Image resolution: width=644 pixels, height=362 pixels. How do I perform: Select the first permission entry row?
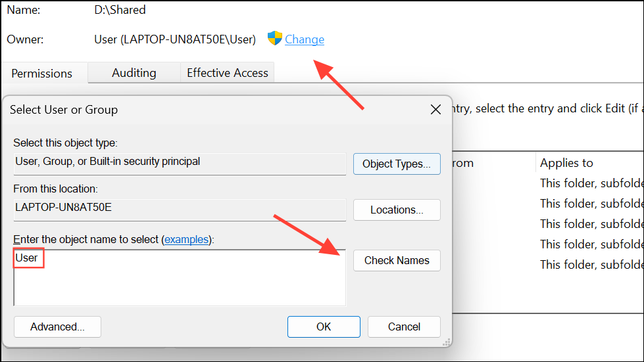tap(591, 183)
